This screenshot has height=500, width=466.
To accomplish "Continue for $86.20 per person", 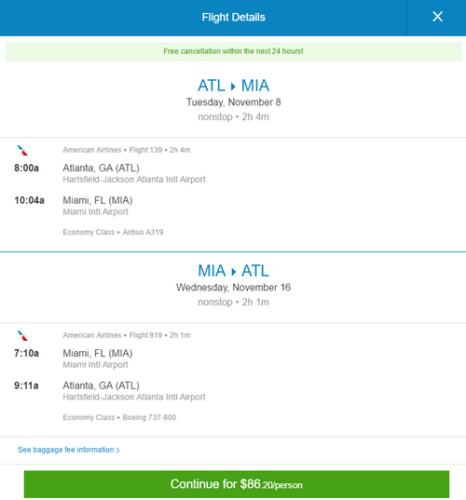I will tap(236, 484).
